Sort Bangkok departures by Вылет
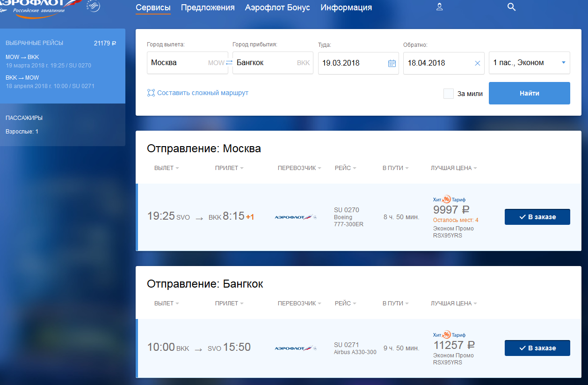This screenshot has height=385, width=588. click(167, 304)
